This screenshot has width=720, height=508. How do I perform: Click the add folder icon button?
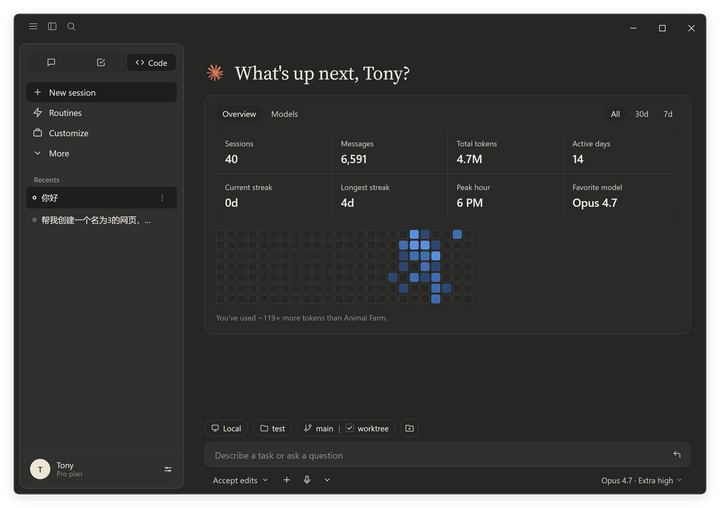pos(409,428)
